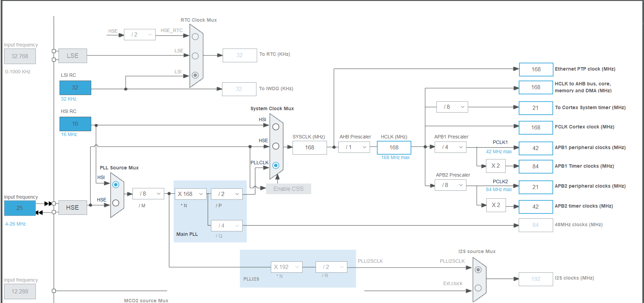Click the '168 MHz max' text
The height and width of the screenshot is (303, 644).
395,158
